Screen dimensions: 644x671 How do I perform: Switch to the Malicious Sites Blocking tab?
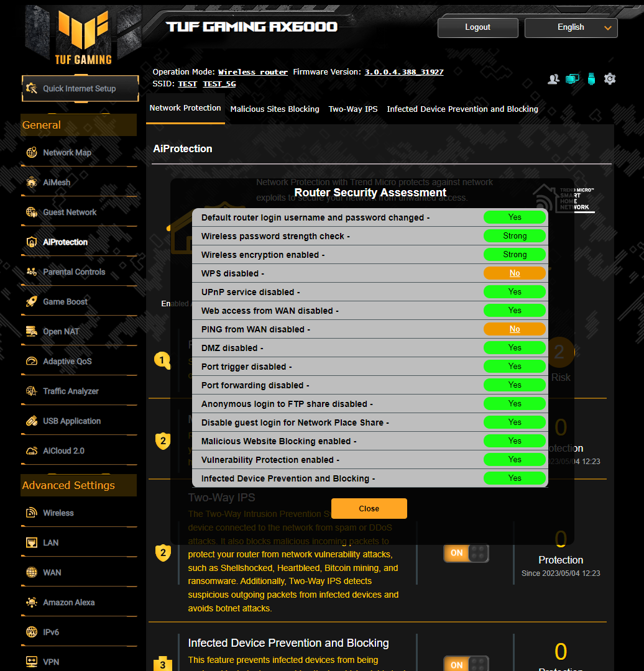pyautogui.click(x=275, y=109)
